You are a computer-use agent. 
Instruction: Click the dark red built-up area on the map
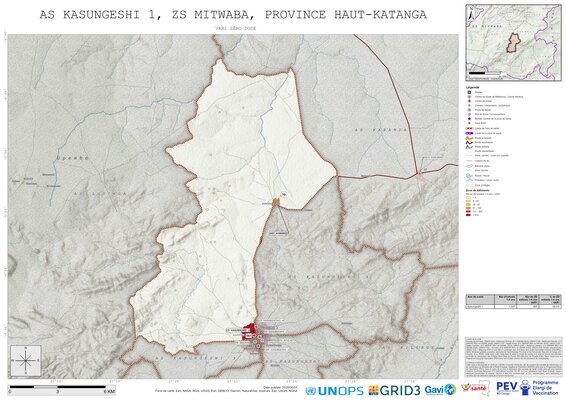pos(248,331)
